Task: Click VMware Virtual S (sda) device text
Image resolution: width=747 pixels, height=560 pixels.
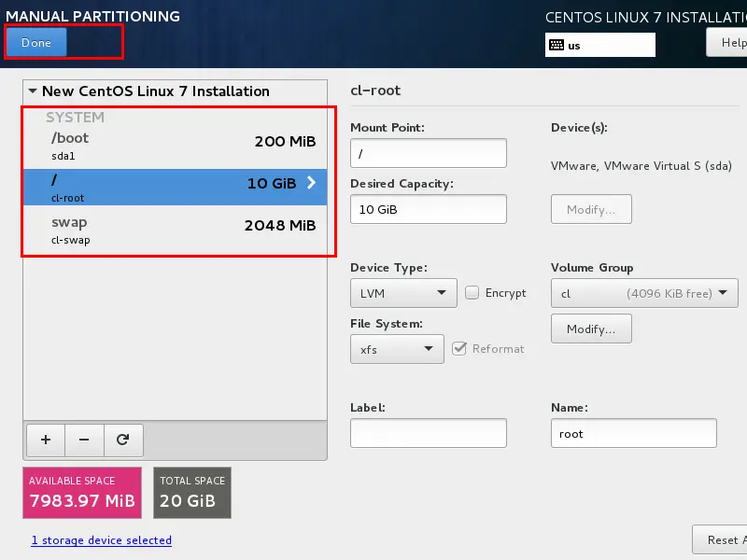Action: click(x=641, y=166)
